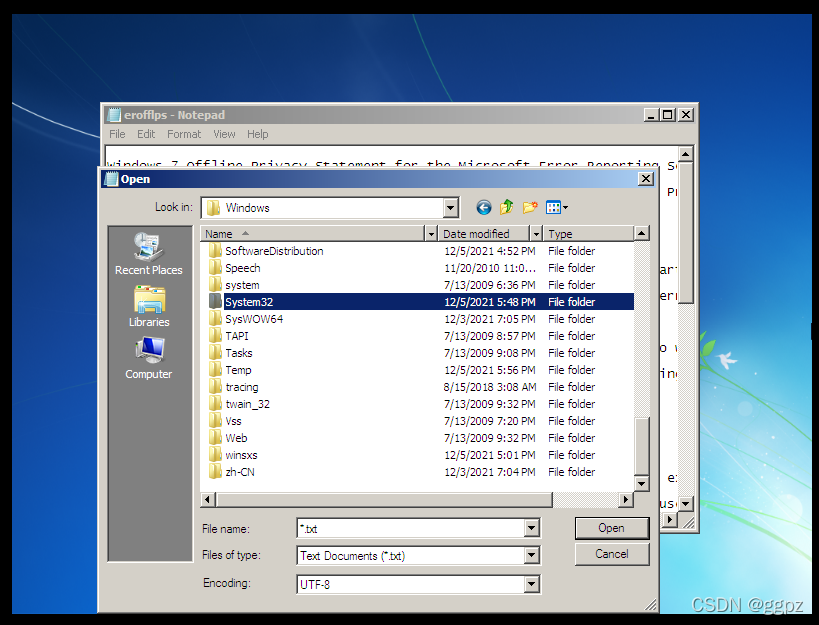Open the Help menu in Notepad
This screenshot has height=625, width=819.
click(258, 134)
